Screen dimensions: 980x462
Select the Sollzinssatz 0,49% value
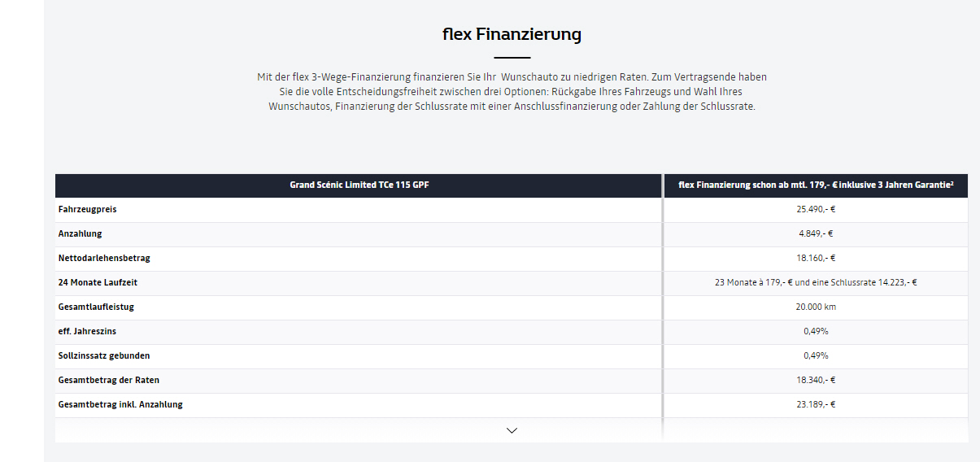pyautogui.click(x=816, y=355)
